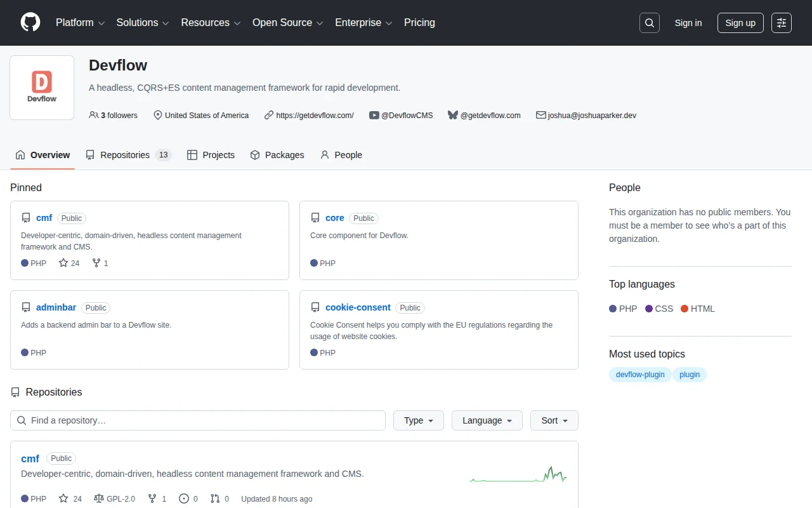Expand the Open Source menu

tap(288, 23)
